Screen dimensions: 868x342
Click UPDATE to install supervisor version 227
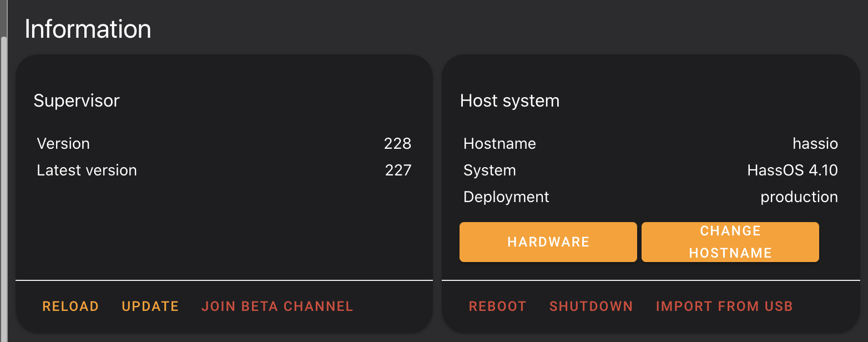click(x=150, y=306)
